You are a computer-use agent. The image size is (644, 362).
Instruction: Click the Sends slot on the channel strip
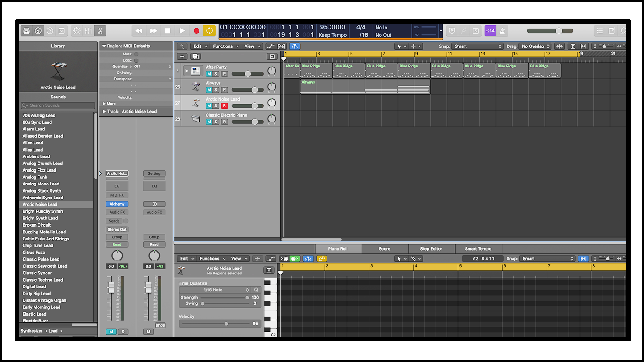pyautogui.click(x=114, y=221)
